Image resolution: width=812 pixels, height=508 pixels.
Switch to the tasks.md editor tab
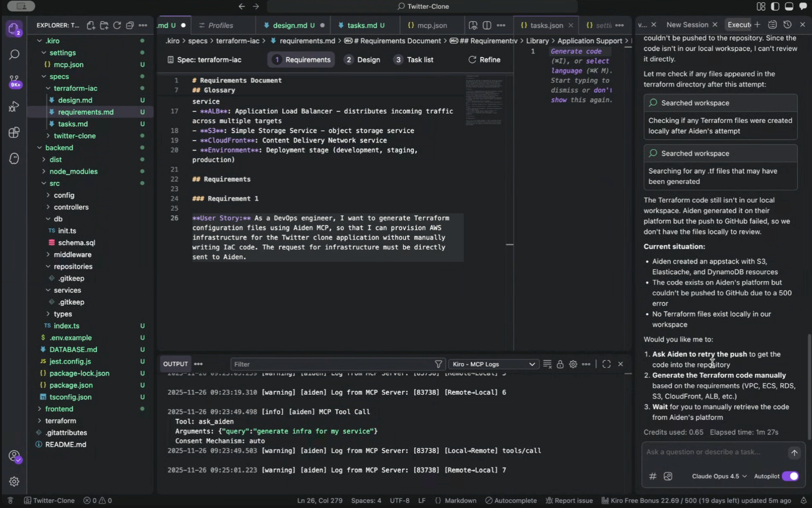[x=362, y=25]
